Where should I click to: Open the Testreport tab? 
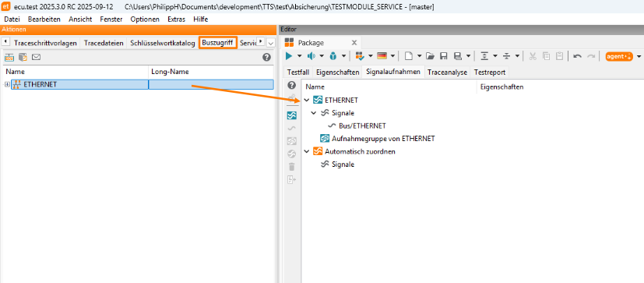(490, 72)
